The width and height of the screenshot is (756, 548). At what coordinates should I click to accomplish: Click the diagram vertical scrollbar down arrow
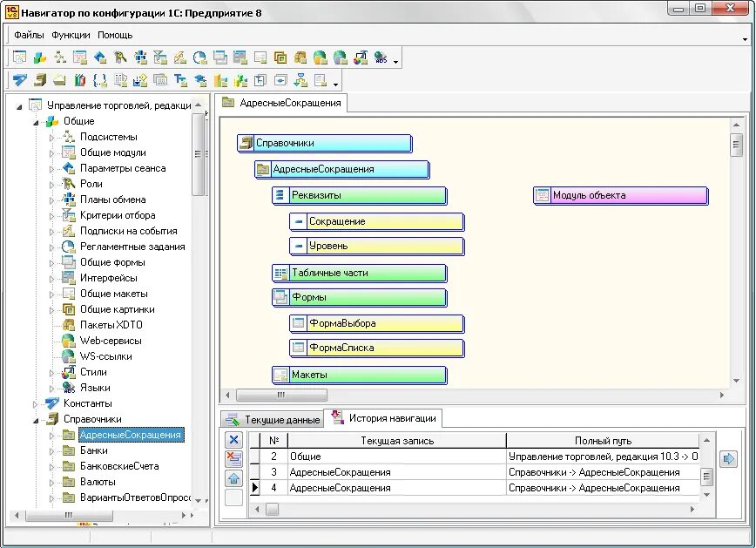(x=736, y=381)
